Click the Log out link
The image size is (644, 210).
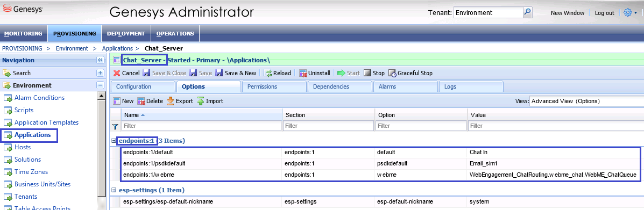(605, 13)
